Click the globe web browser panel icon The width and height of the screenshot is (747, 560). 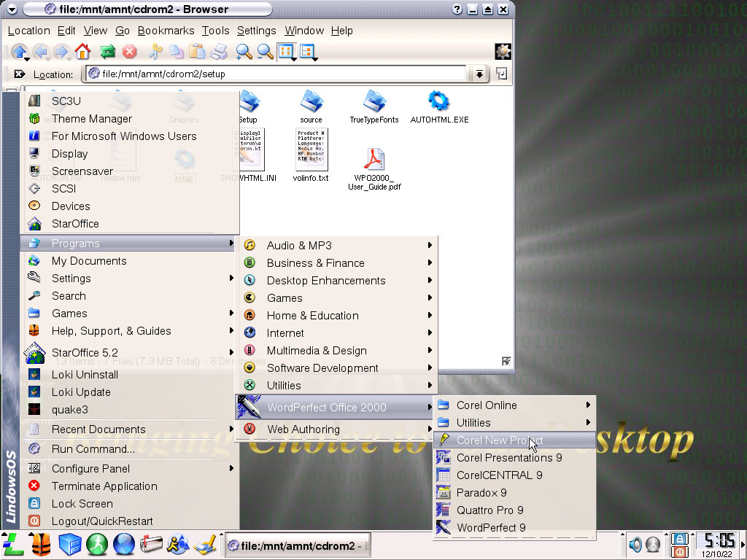124,545
